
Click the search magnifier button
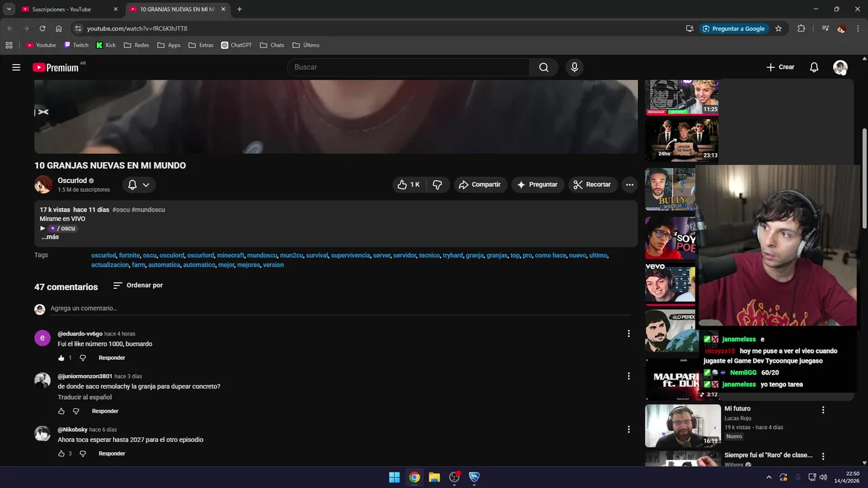(544, 67)
